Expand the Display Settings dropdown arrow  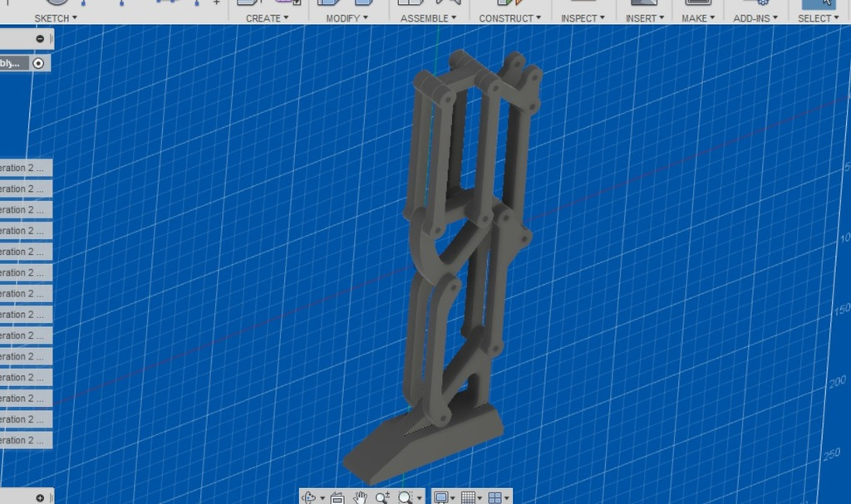453,498
